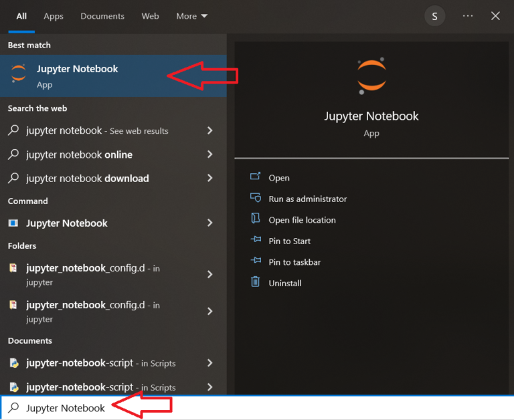This screenshot has width=514, height=420.
Task: Click the Uninstall trash can icon
Action: point(255,283)
